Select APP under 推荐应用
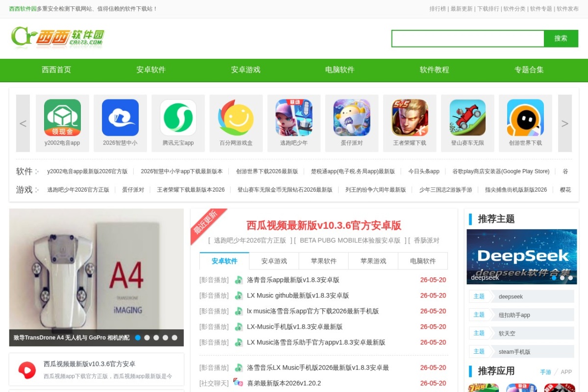Screen dimensions: 588x392 (566, 372)
